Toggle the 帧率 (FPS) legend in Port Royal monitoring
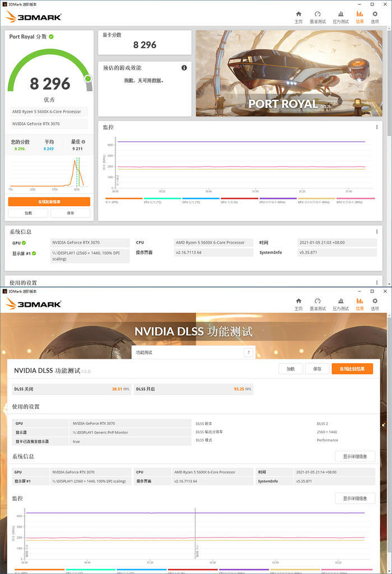 [x=124, y=200]
